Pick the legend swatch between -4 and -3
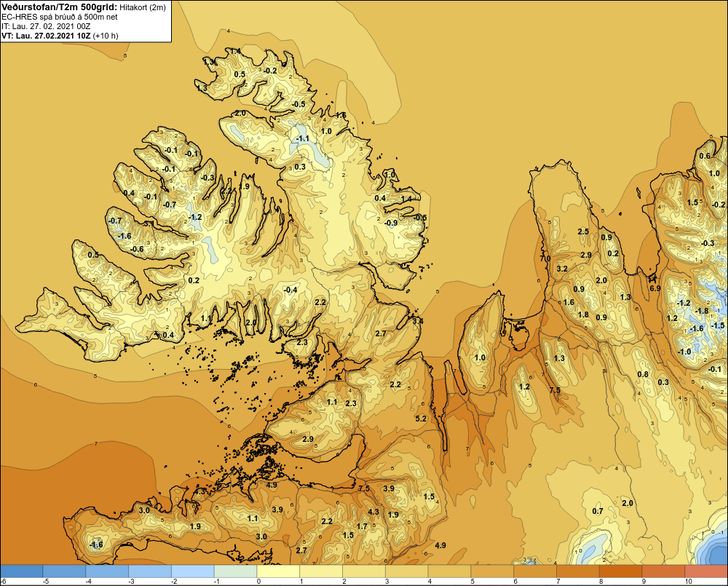Screen dimensions: 728x586 [107, 571]
